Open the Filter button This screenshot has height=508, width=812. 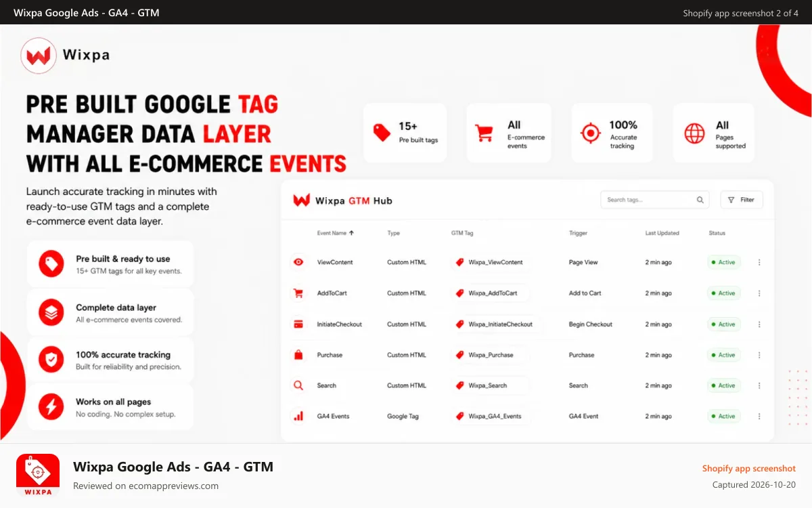click(742, 200)
